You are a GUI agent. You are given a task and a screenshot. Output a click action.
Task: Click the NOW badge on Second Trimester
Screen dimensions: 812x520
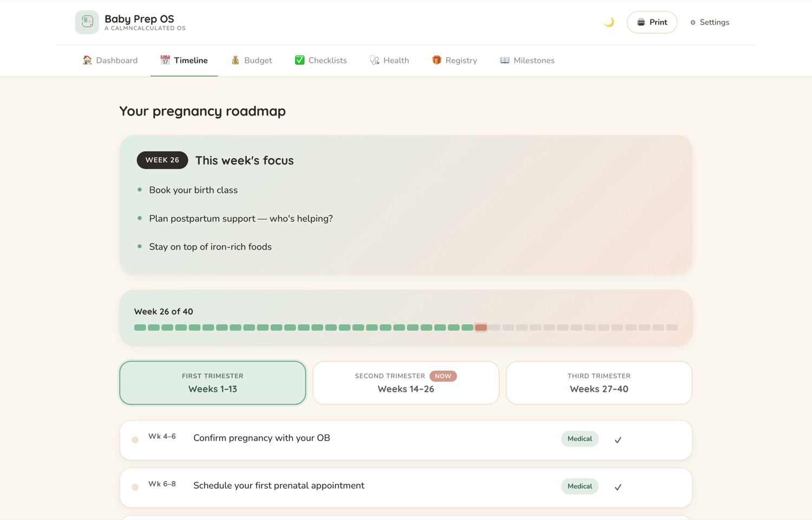pyautogui.click(x=443, y=376)
